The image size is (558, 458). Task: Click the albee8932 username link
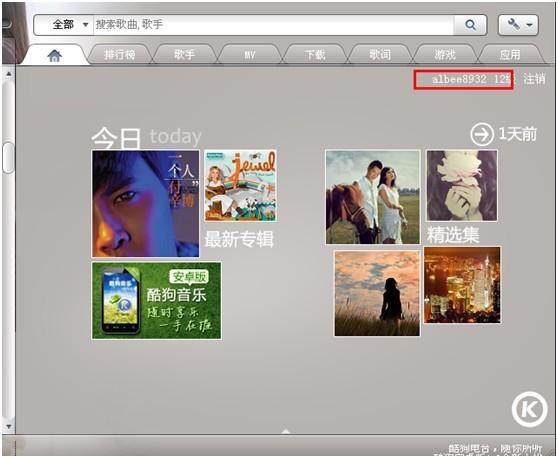[459, 79]
